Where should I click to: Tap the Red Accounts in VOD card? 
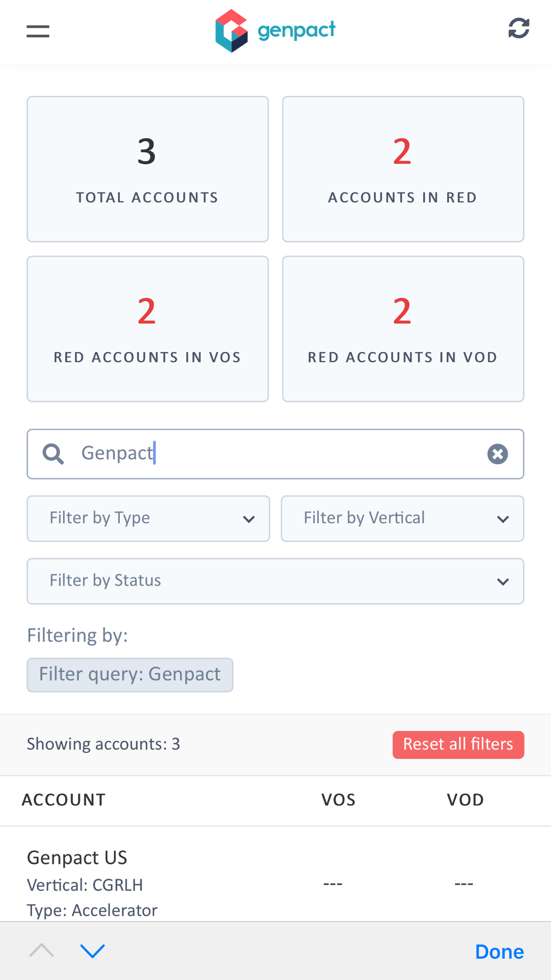point(403,329)
